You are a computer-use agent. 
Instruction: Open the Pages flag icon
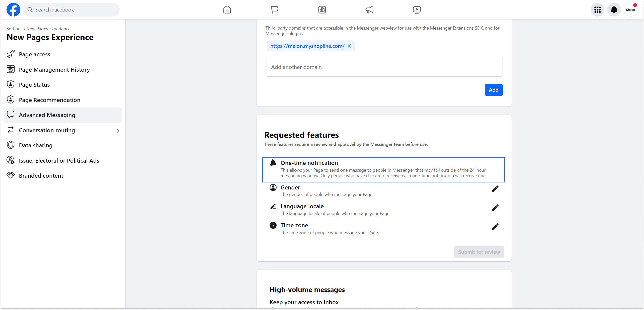point(274,10)
